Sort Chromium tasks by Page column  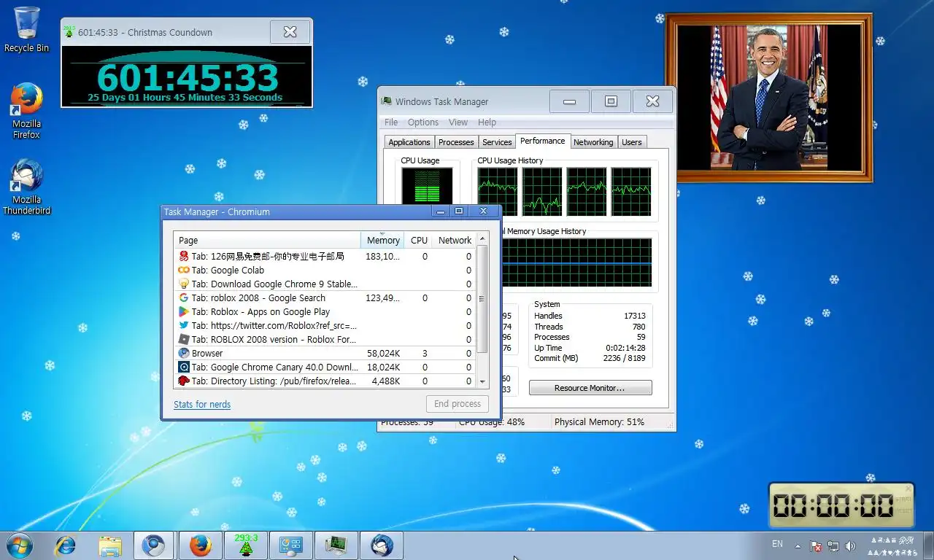tap(267, 241)
